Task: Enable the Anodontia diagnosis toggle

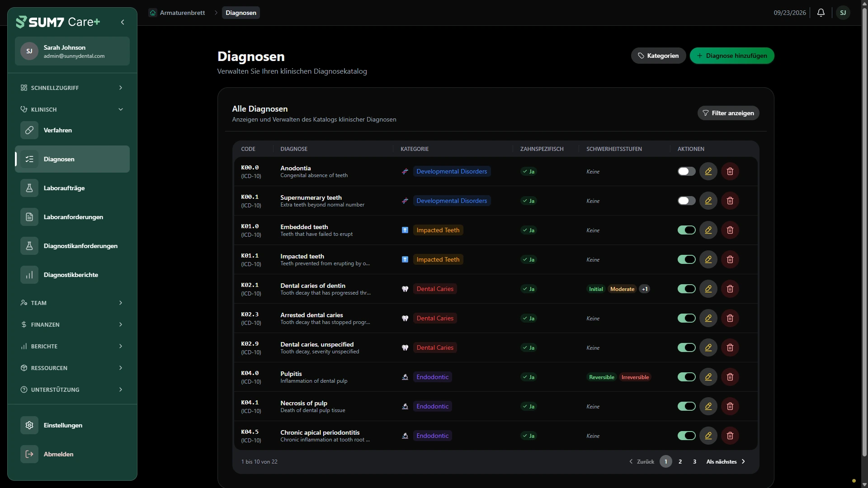Action: point(686,171)
